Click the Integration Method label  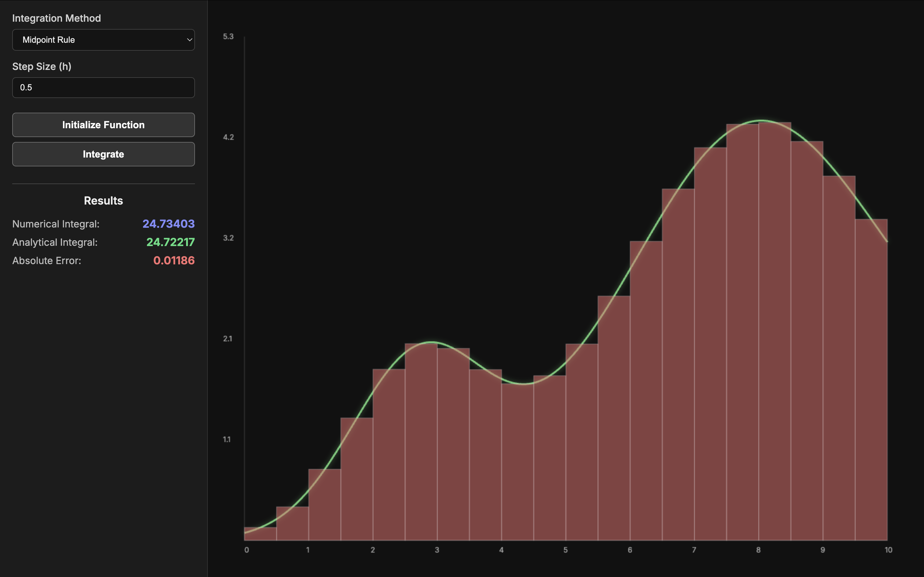[x=57, y=18]
